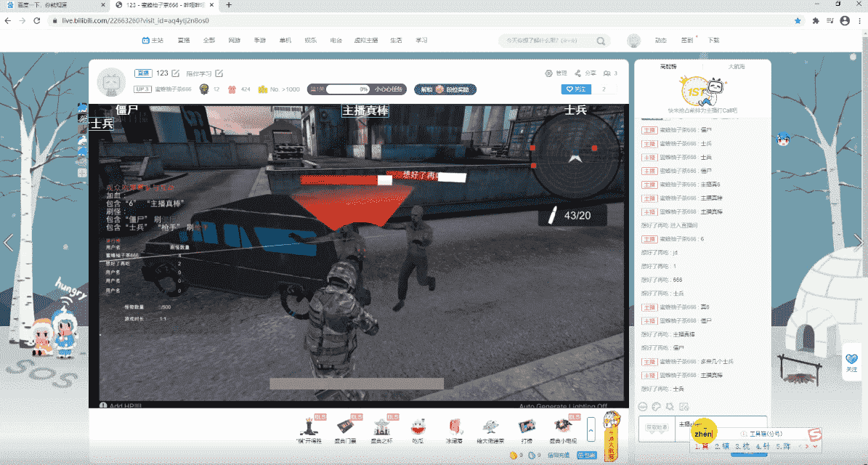Open the 包裹 backpack button
Viewport: 868px width, 465px height.
point(586,456)
